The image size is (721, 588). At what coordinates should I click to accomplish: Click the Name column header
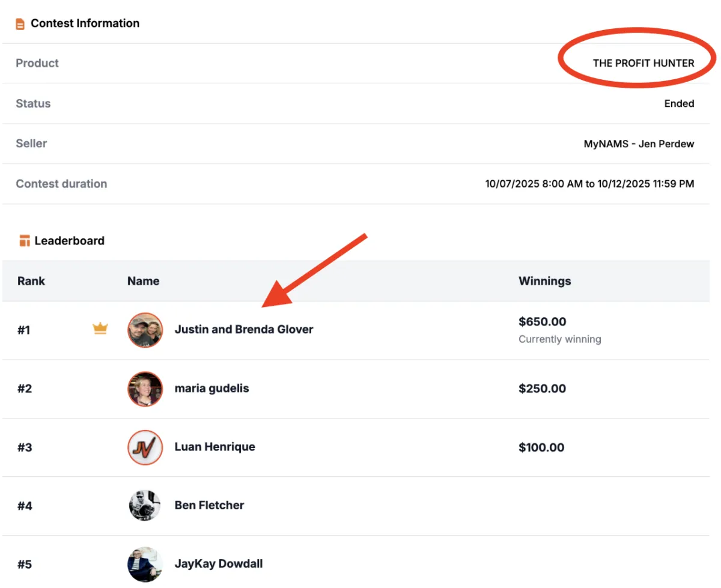pyautogui.click(x=143, y=281)
